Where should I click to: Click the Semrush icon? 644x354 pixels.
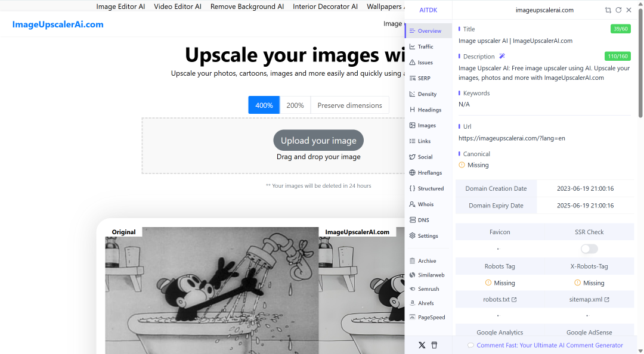tap(413, 288)
